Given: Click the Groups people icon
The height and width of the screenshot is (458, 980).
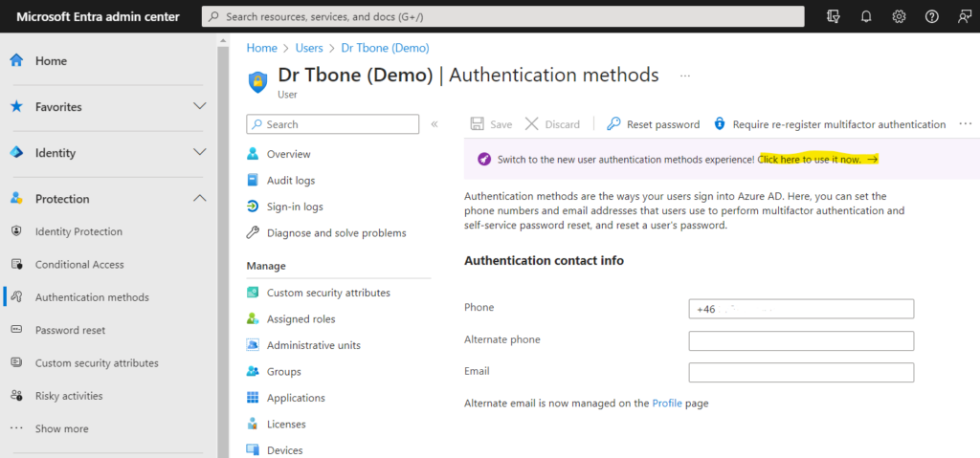Looking at the screenshot, I should pyautogui.click(x=253, y=371).
